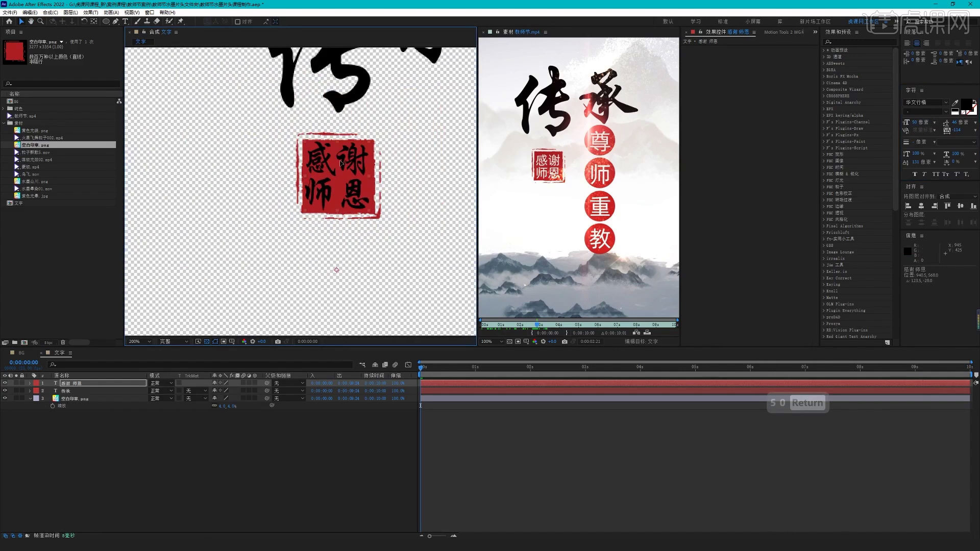
Task: Open the 效果(T) menu
Action: coord(90,12)
